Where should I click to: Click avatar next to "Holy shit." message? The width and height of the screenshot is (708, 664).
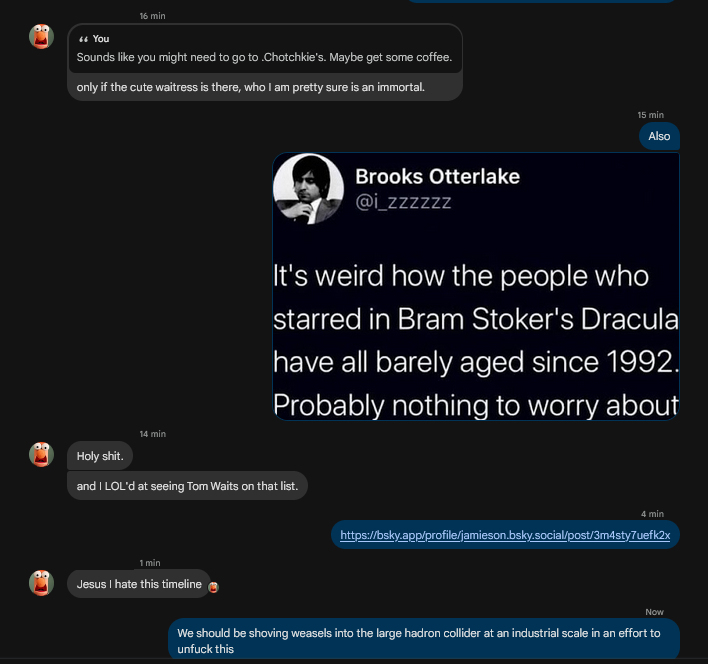(41, 455)
